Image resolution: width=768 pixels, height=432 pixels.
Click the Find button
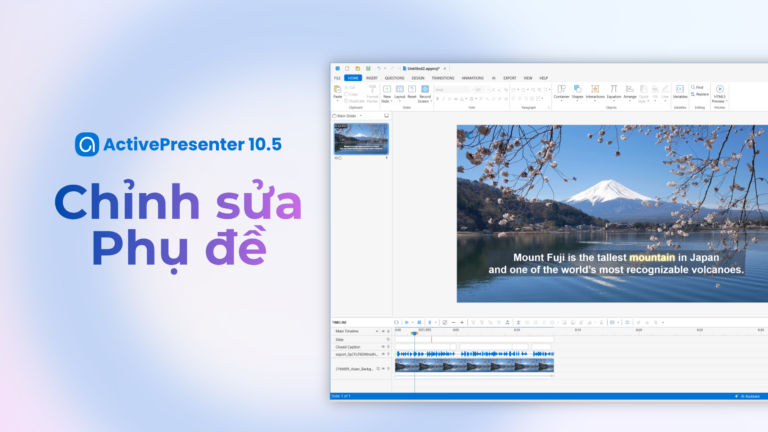(697, 87)
